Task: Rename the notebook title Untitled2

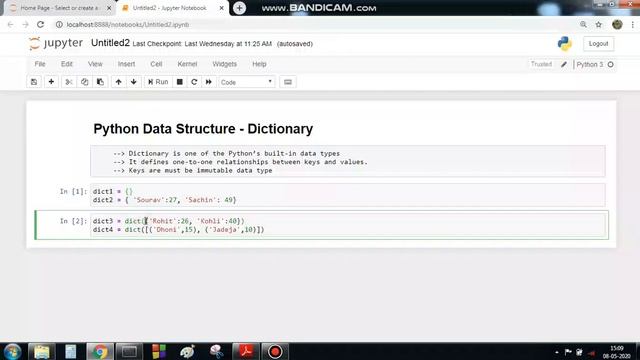Action: coord(110,43)
